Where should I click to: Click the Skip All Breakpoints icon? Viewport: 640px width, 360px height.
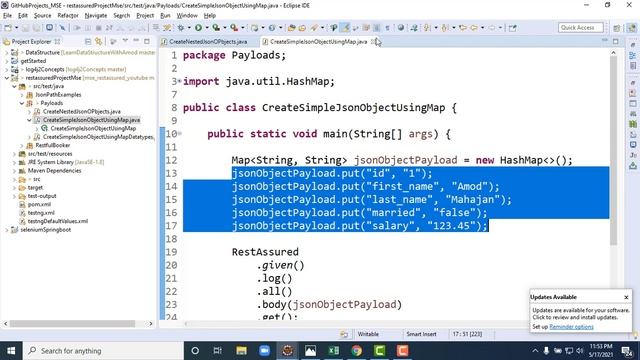[x=62, y=28]
